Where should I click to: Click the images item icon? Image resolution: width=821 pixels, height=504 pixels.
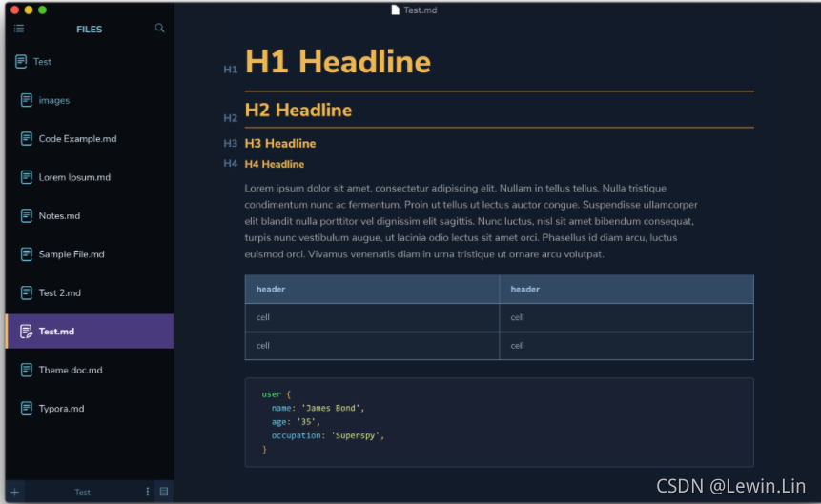tap(26, 100)
